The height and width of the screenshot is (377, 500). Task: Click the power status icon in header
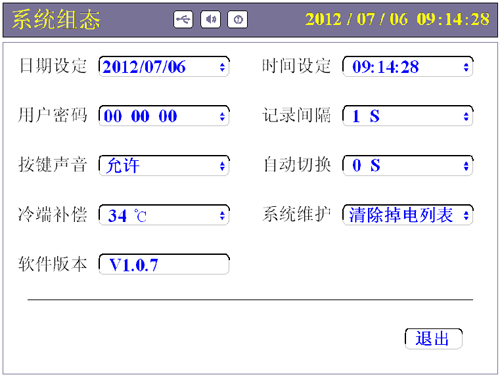click(x=237, y=20)
